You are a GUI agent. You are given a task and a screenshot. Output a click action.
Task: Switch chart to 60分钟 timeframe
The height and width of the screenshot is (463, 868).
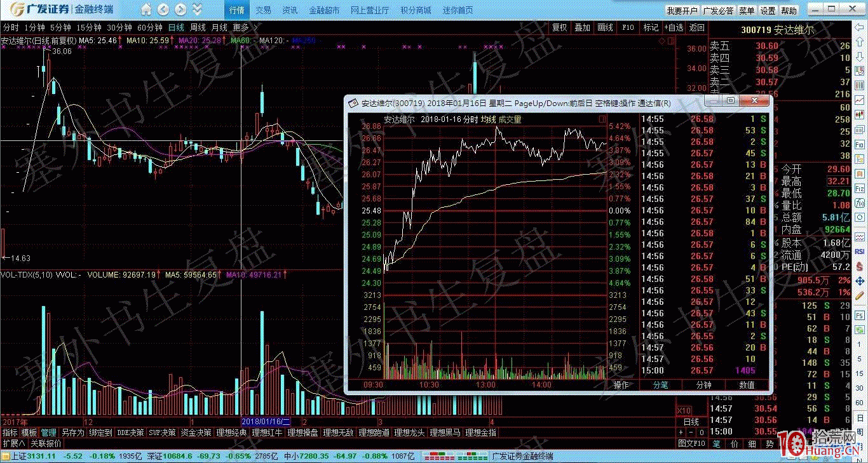tap(150, 27)
